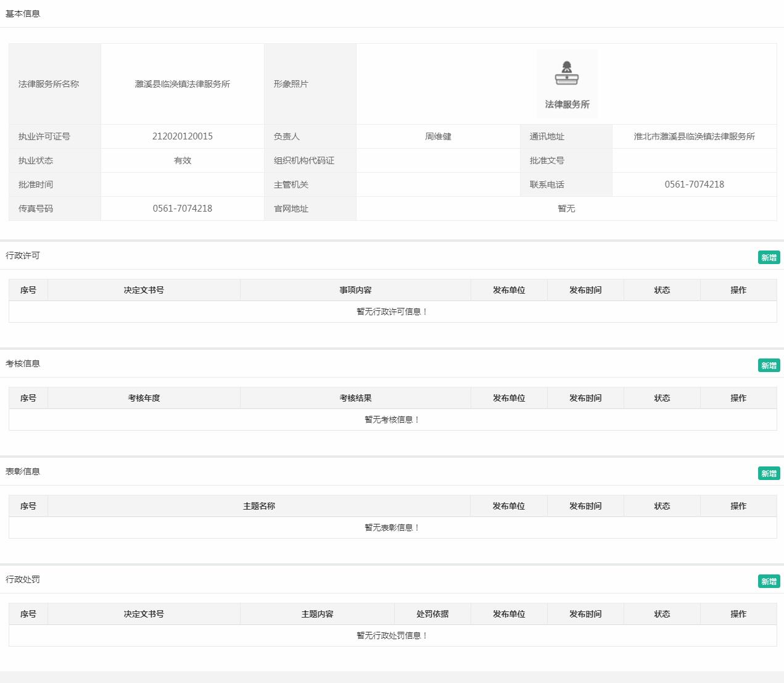Click the 组织机构代码证 label
The width and height of the screenshot is (784, 683).
point(304,160)
